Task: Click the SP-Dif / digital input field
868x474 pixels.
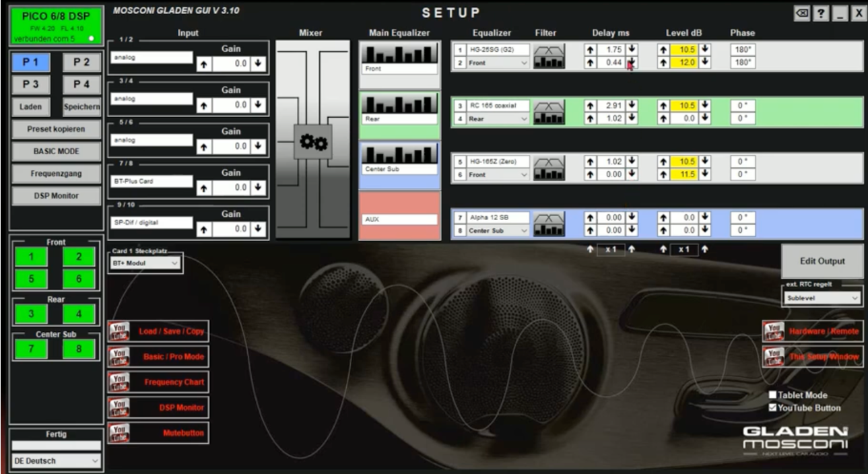Action: pos(152,222)
